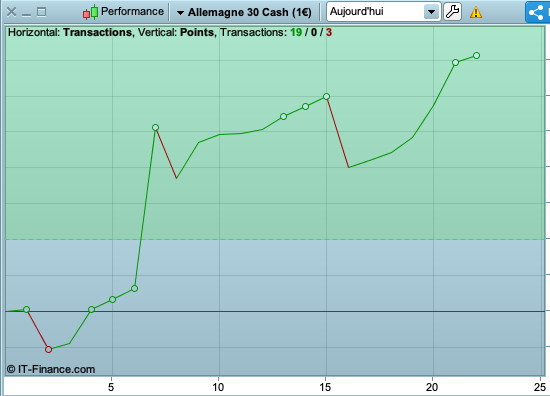The width and height of the screenshot is (550, 396).
Task: Expand the Aujourd'hui period combo box arrow
Action: [431, 12]
